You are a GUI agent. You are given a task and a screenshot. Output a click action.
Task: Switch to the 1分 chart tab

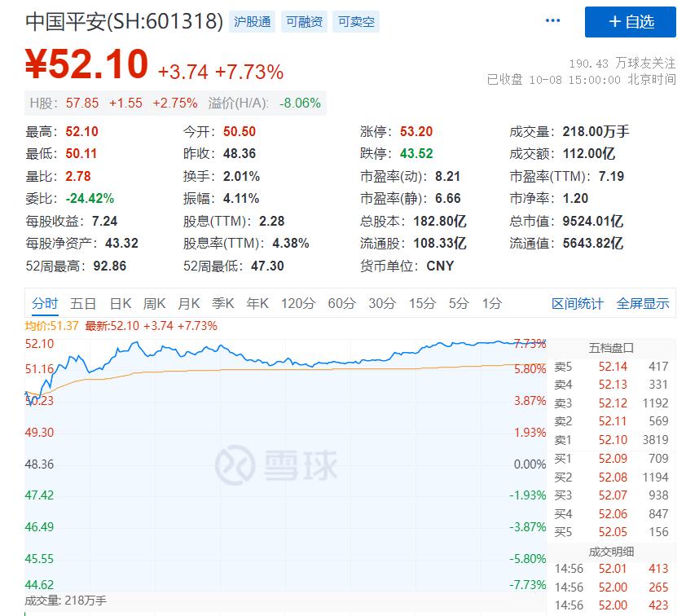click(x=492, y=303)
